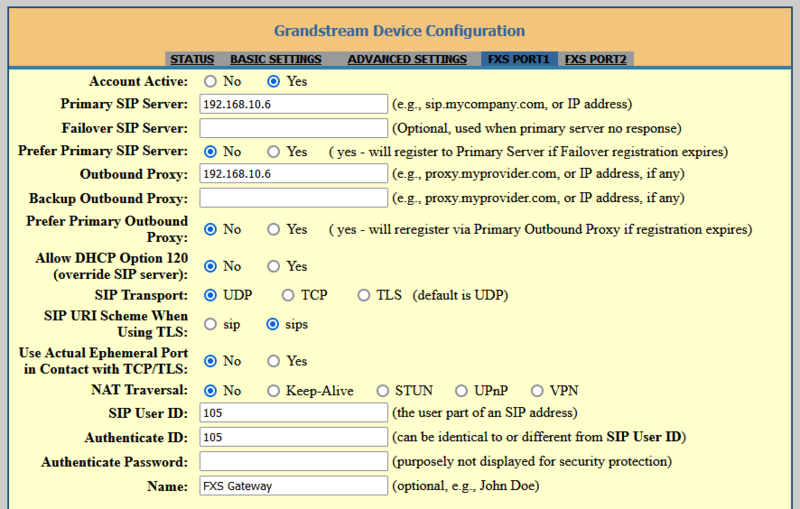Set Prefer Primary Outbound Proxy to No

pos(210,230)
